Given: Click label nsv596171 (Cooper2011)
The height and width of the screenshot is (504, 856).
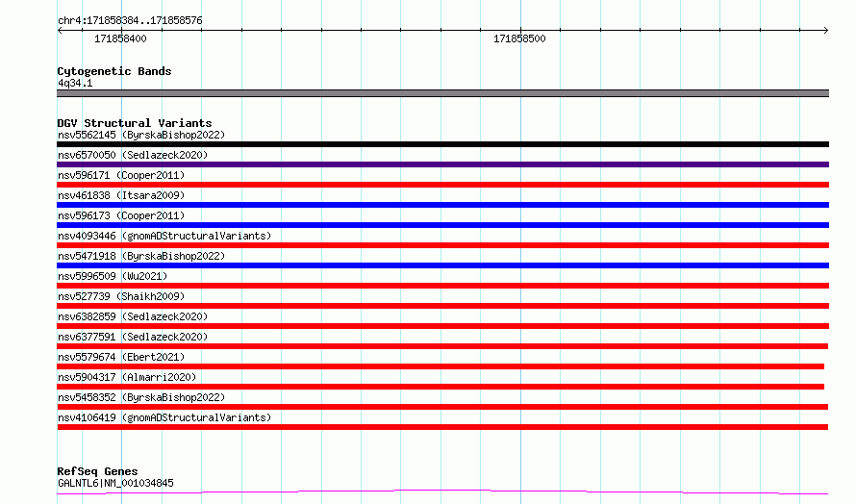Looking at the screenshot, I should tap(121, 175).
